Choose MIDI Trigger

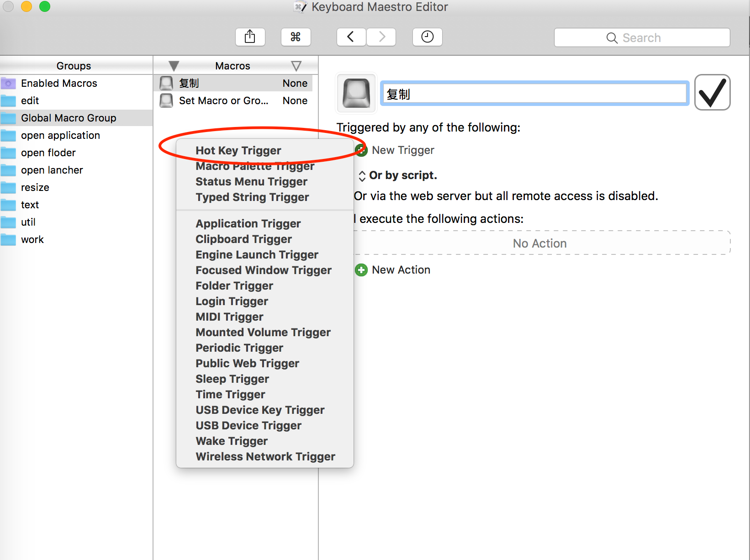click(x=265, y=317)
